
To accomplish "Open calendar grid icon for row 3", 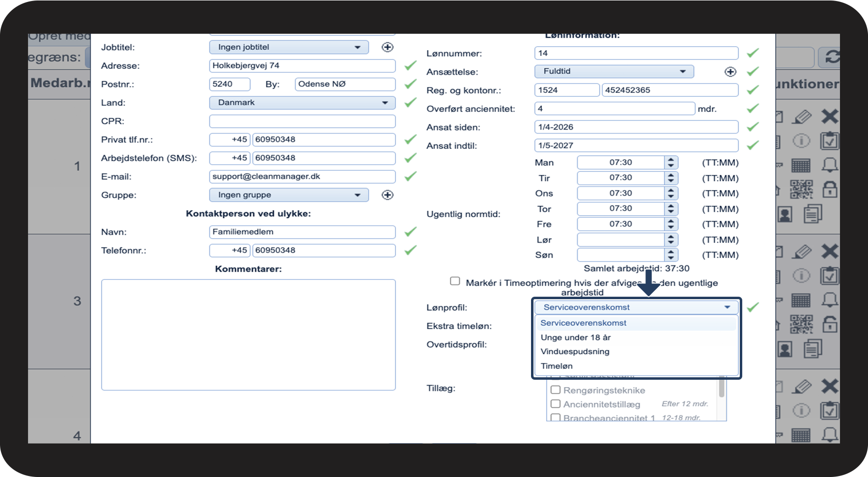I will [x=801, y=301].
